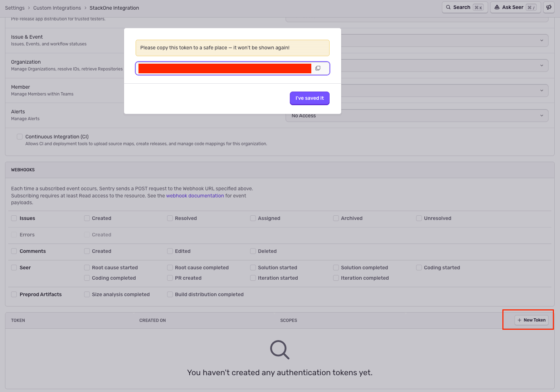Check the Deleted checkbox
The height and width of the screenshot is (392, 560).
tap(253, 251)
